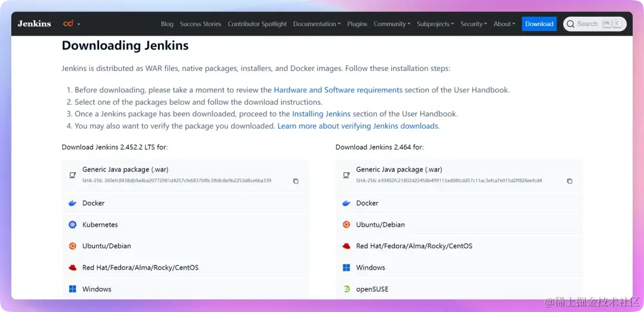Click the Docker whale icon under 2.464
644x312 pixels.
point(346,203)
